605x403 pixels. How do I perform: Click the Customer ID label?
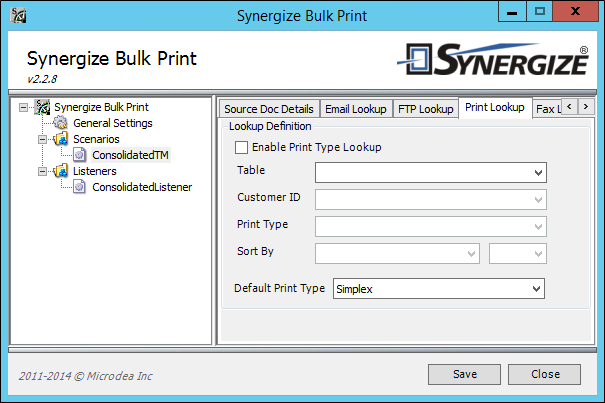pyautogui.click(x=269, y=197)
